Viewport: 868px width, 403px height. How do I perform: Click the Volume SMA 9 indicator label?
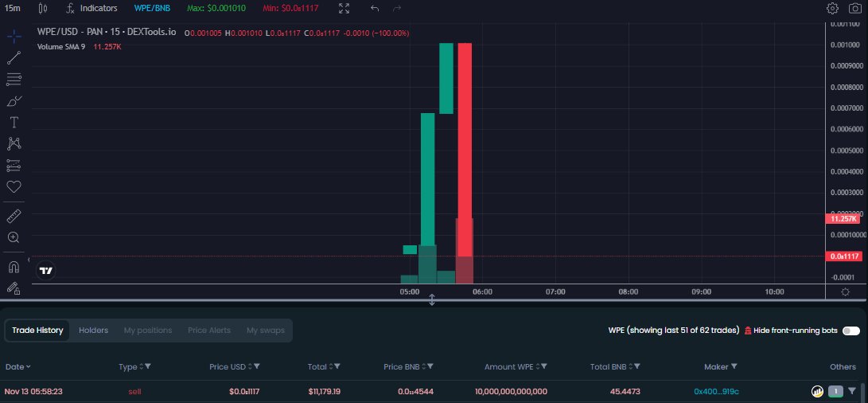click(x=61, y=46)
